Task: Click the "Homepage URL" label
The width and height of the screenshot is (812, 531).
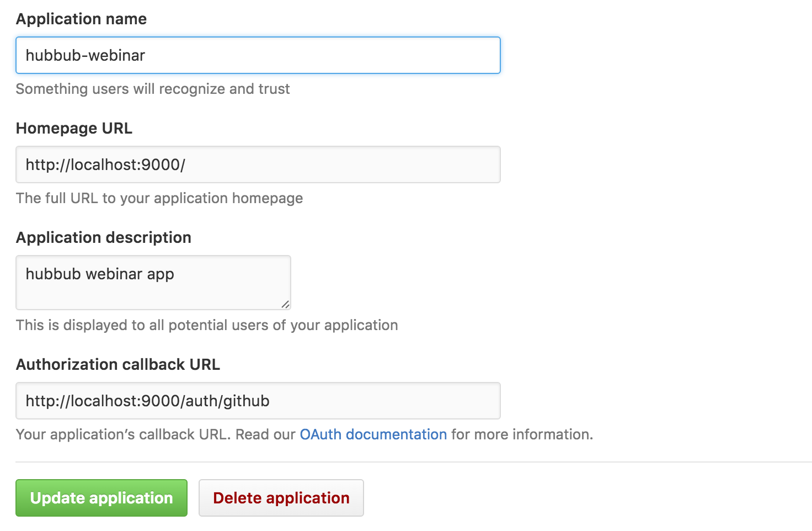Action: coord(74,128)
